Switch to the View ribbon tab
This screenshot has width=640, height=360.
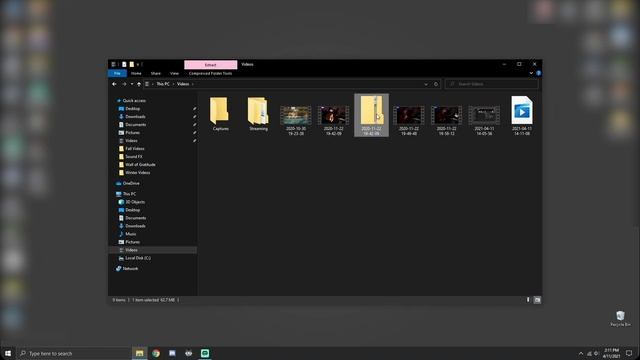174,73
